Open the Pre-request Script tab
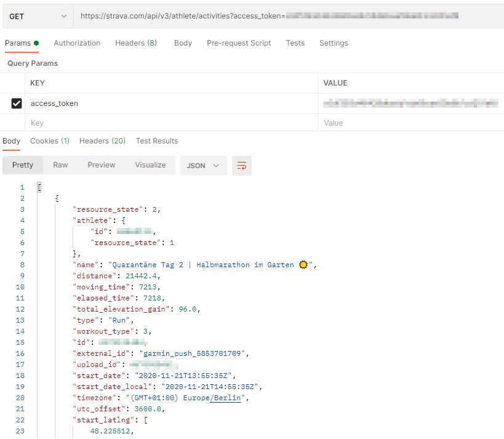 [x=239, y=43]
